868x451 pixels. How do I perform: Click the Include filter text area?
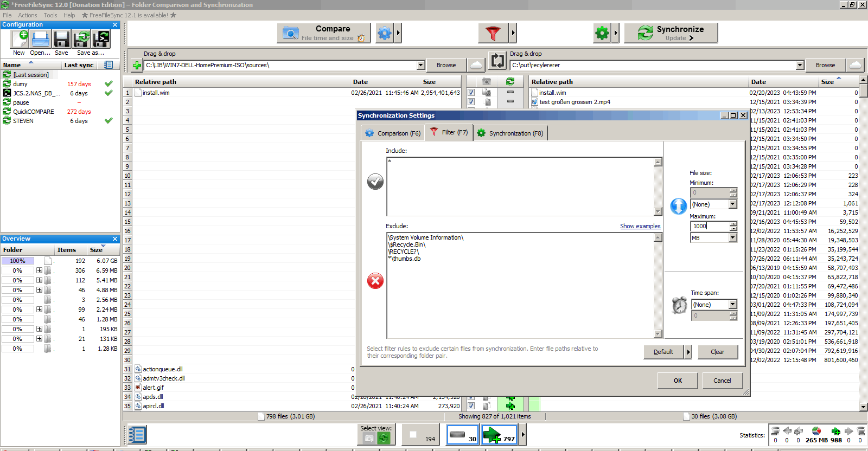point(520,186)
